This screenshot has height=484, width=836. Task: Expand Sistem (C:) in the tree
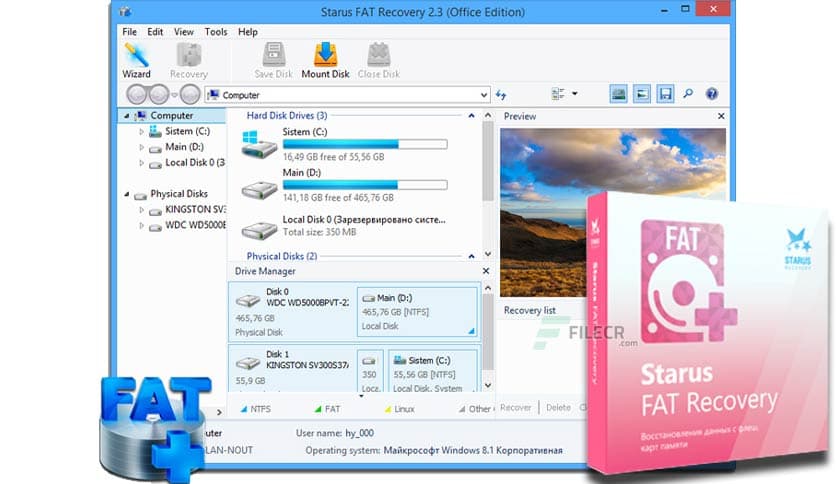coord(141,131)
